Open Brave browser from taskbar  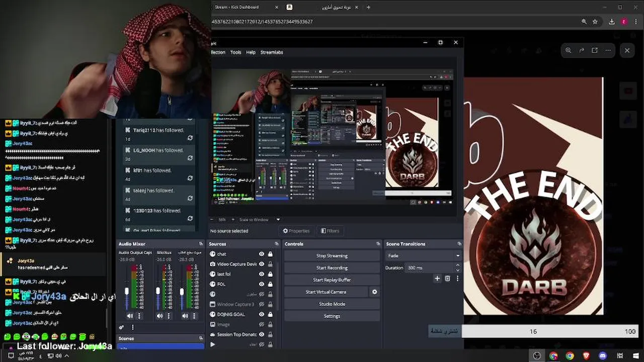pos(586,356)
